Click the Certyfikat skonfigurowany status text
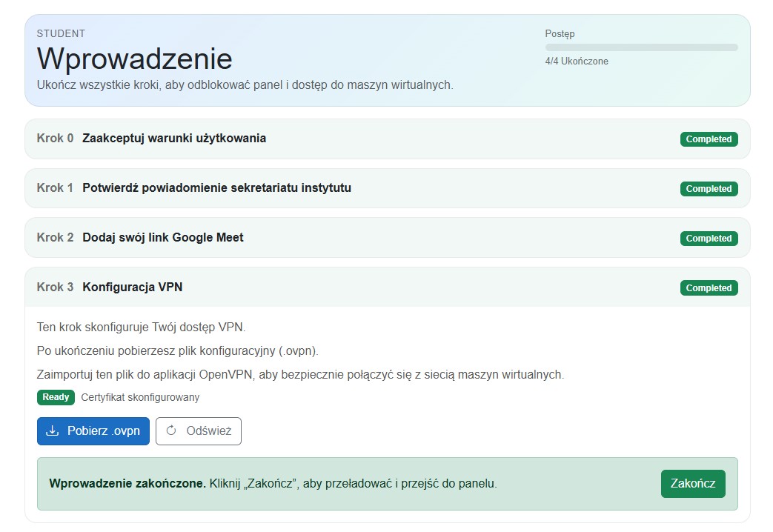 tap(140, 397)
